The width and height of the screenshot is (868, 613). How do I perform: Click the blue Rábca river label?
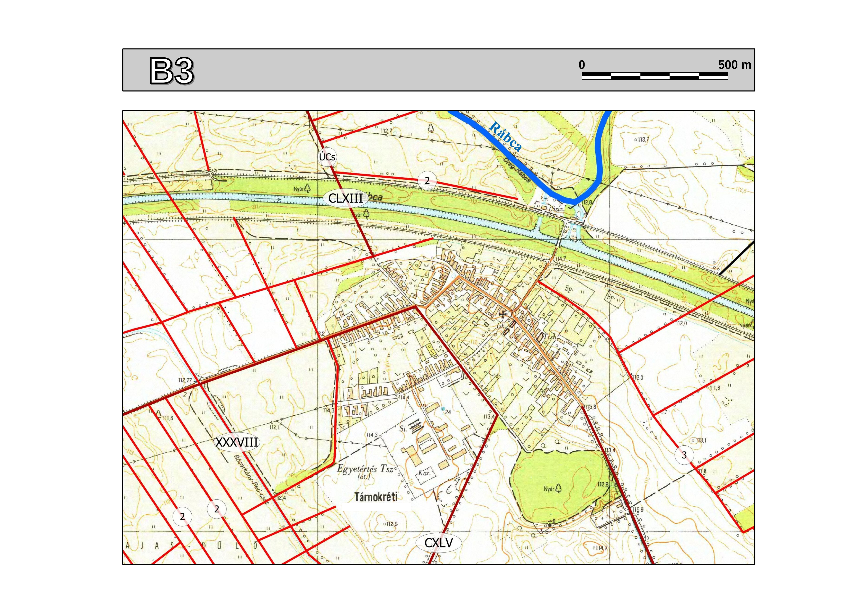pyautogui.click(x=506, y=137)
